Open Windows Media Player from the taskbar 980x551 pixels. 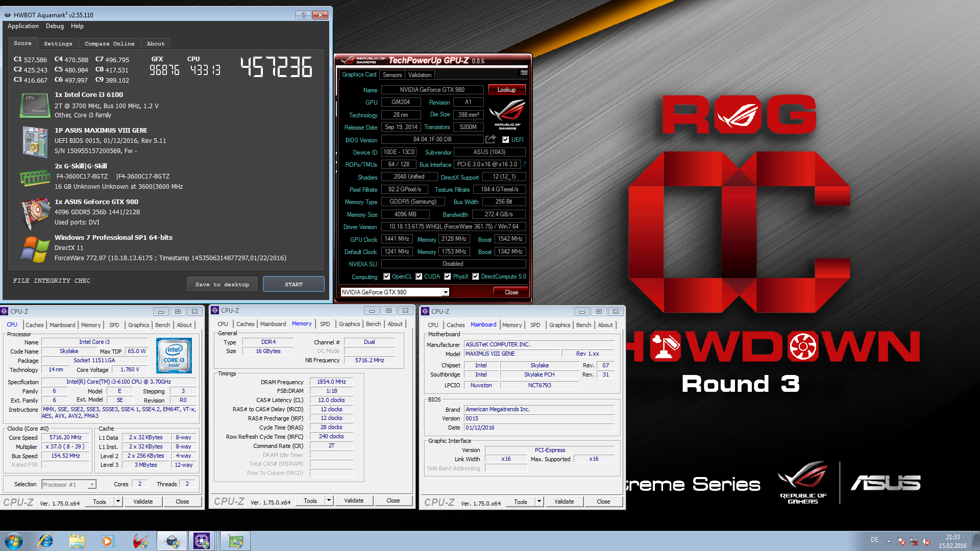pyautogui.click(x=108, y=541)
